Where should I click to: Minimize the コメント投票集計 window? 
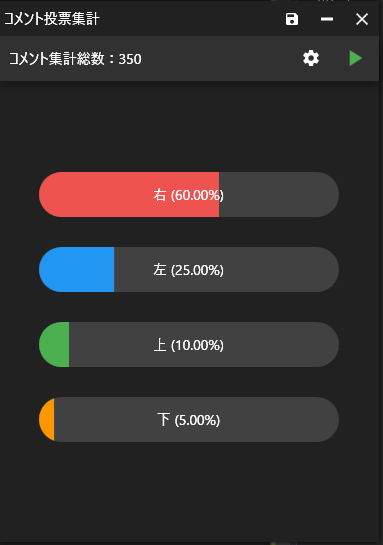pos(327,19)
